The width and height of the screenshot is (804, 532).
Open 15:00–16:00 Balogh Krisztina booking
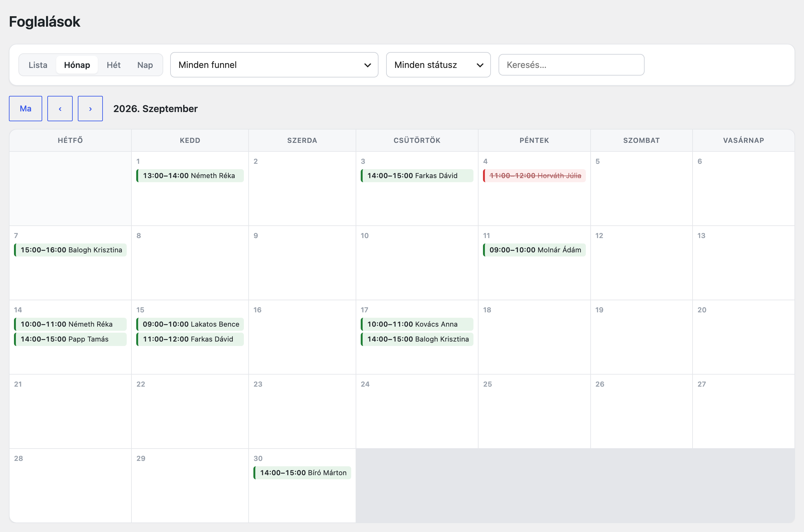(70, 250)
